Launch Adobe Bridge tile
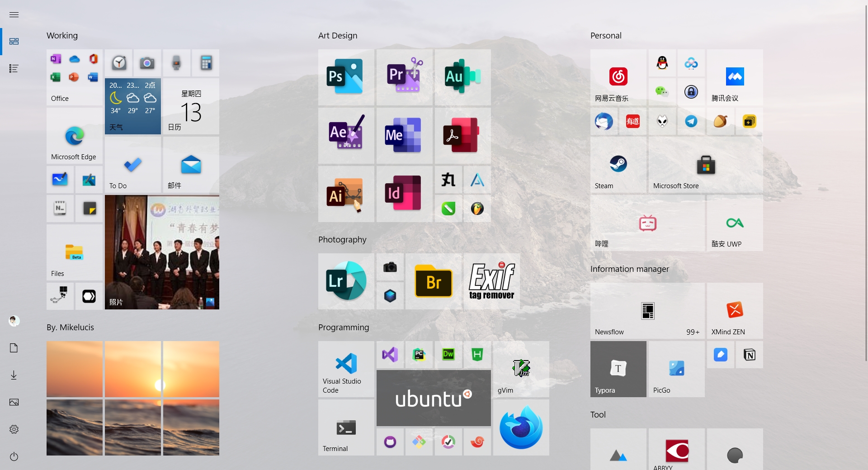Viewport: 868px width, 470px height. [434, 281]
